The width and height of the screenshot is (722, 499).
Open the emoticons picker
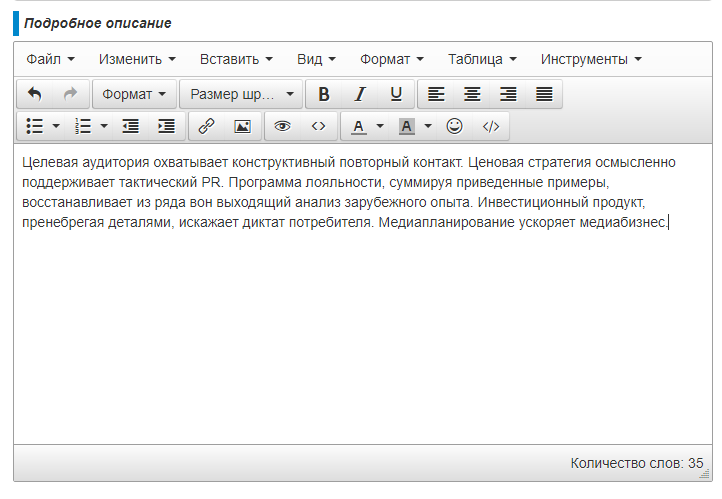454,126
